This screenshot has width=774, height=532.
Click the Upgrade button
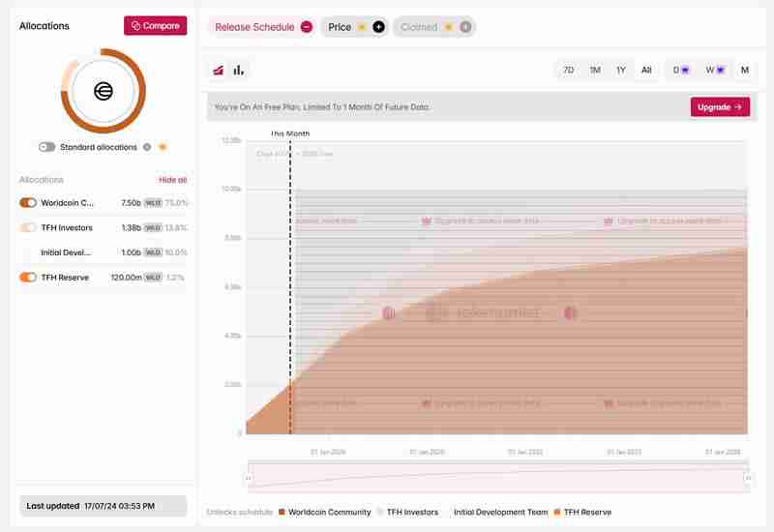click(x=720, y=107)
